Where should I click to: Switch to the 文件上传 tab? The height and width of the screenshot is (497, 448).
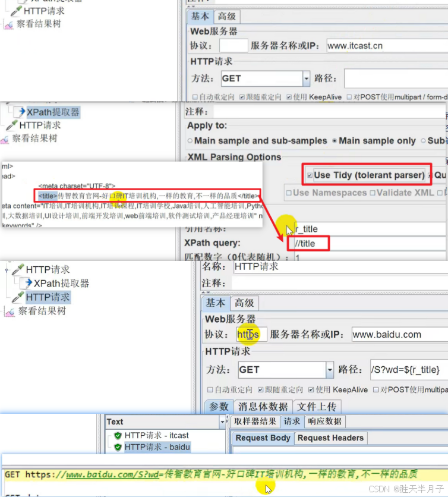coord(317,407)
